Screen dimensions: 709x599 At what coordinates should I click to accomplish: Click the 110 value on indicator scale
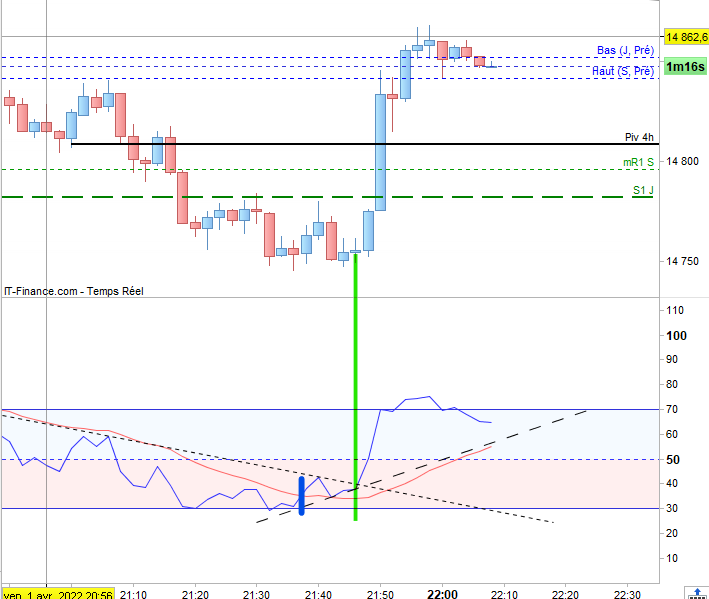coord(675,311)
